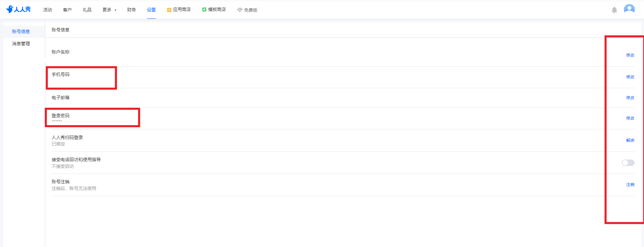Open 模板商店 template store
Viewport: 644px width, 247px height.
[x=214, y=10]
